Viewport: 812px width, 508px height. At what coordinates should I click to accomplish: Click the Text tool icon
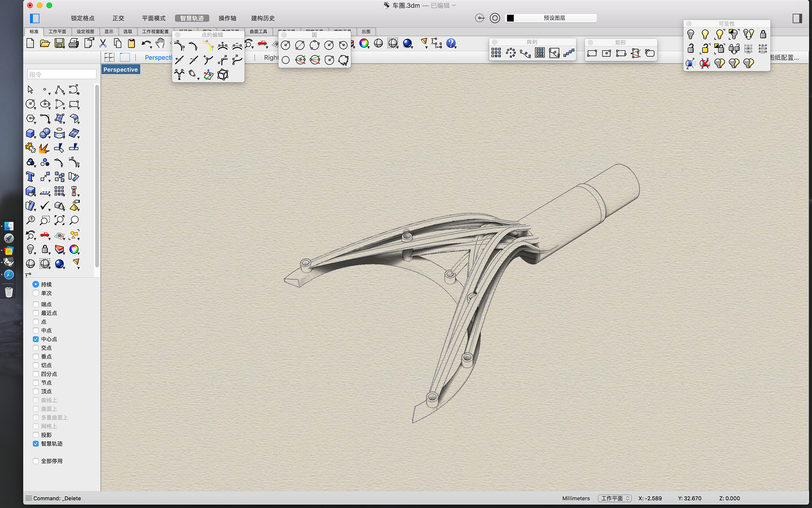click(30, 177)
